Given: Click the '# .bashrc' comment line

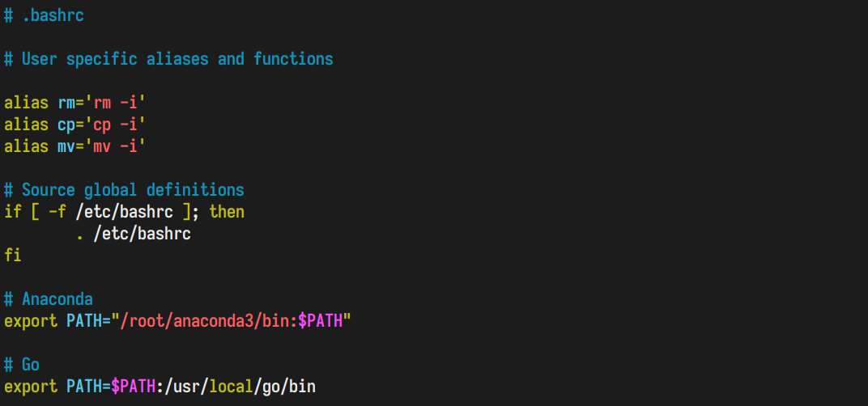Looking at the screenshot, I should point(44,15).
